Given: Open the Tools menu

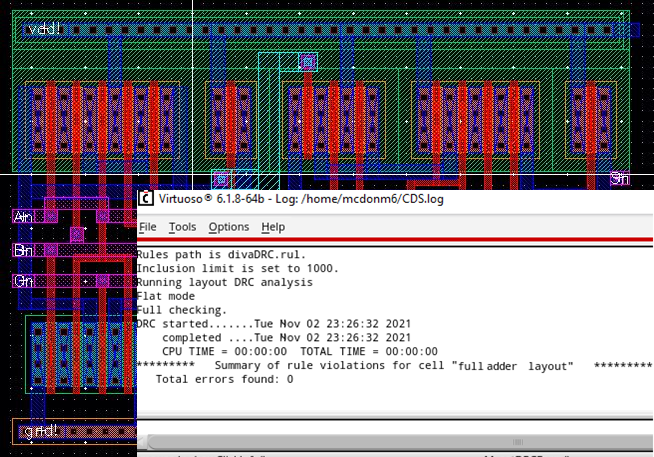Looking at the screenshot, I should (x=182, y=227).
